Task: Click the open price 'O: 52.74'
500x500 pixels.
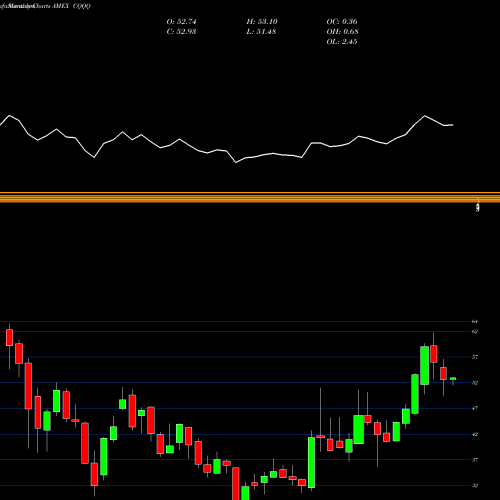Action: pos(181,22)
